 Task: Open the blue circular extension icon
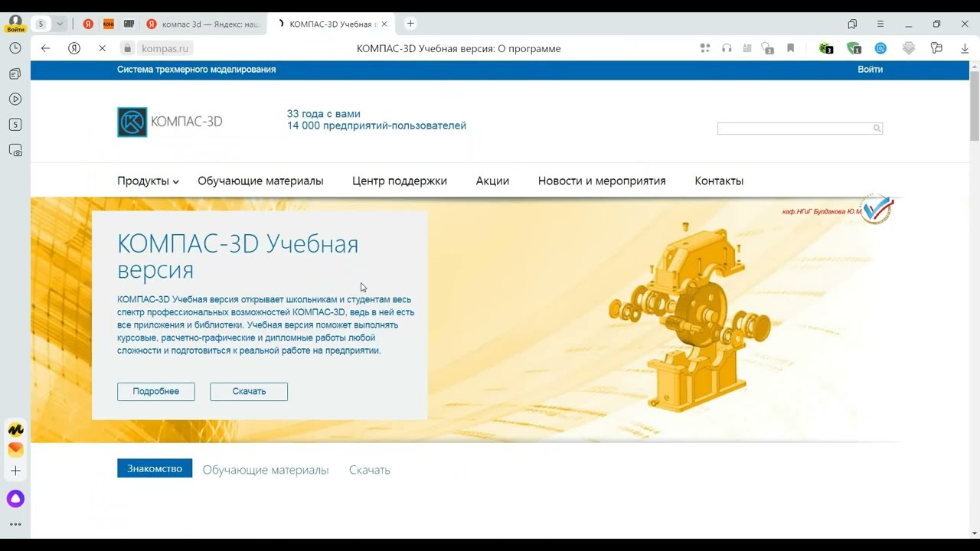(x=881, y=48)
